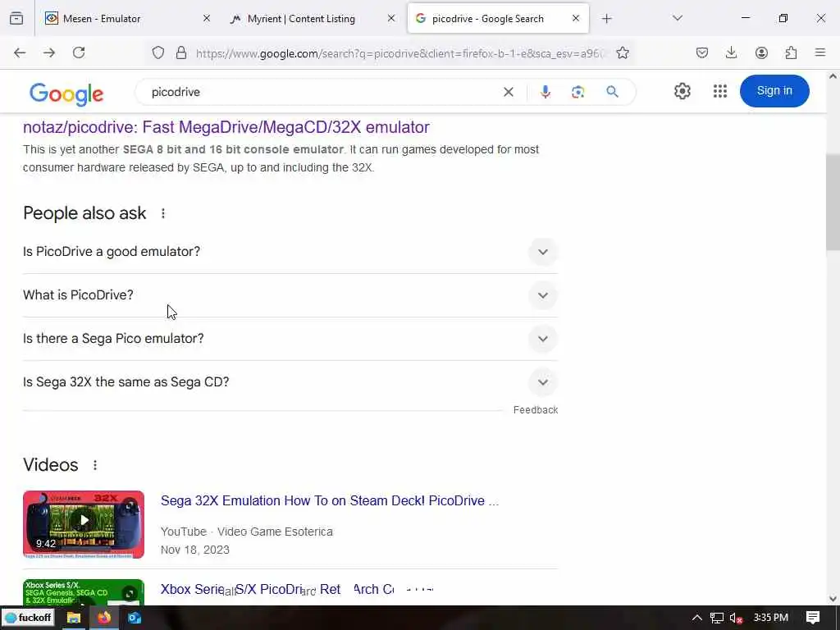Viewport: 840px width, 630px height.
Task: Switch to Myrient Content Listing tab
Action: pos(313,19)
